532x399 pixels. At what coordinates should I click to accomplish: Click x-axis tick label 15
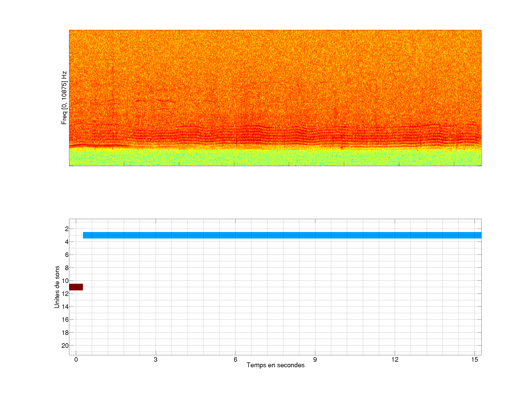(x=474, y=359)
